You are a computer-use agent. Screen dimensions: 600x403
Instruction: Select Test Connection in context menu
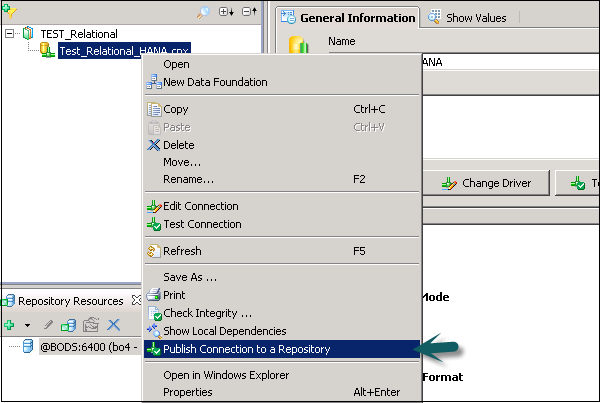point(202,224)
